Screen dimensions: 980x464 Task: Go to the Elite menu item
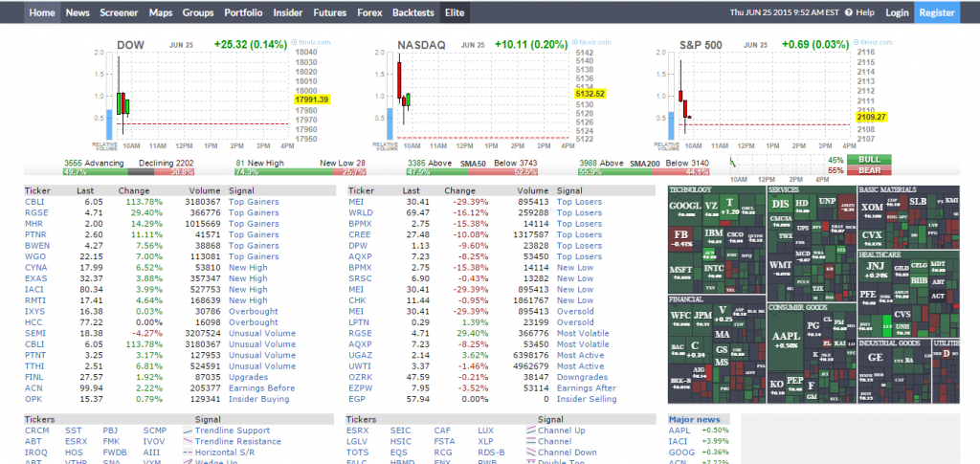click(455, 12)
